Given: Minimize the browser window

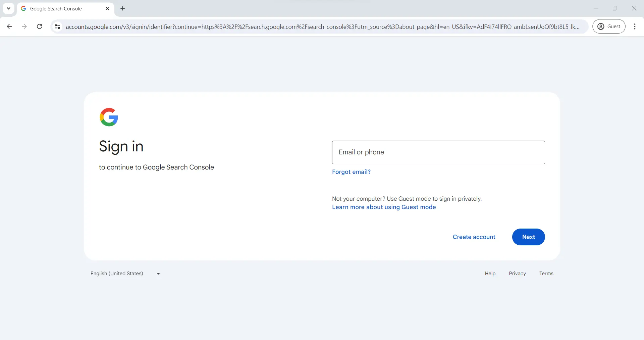Looking at the screenshot, I should 596,8.
